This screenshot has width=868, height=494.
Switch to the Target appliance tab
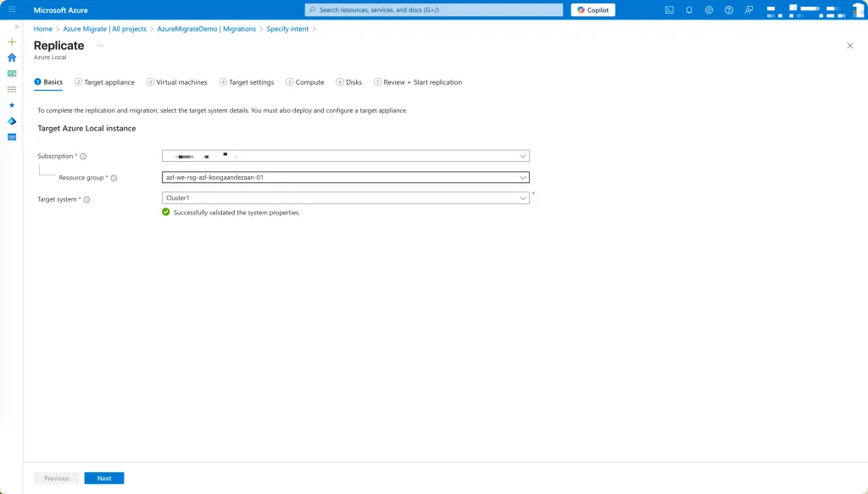pyautogui.click(x=104, y=82)
